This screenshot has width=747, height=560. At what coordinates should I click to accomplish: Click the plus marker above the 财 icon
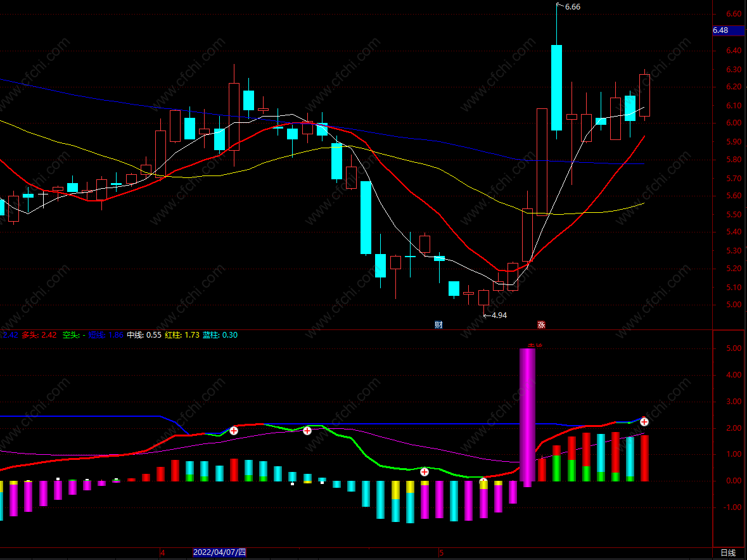point(425,472)
